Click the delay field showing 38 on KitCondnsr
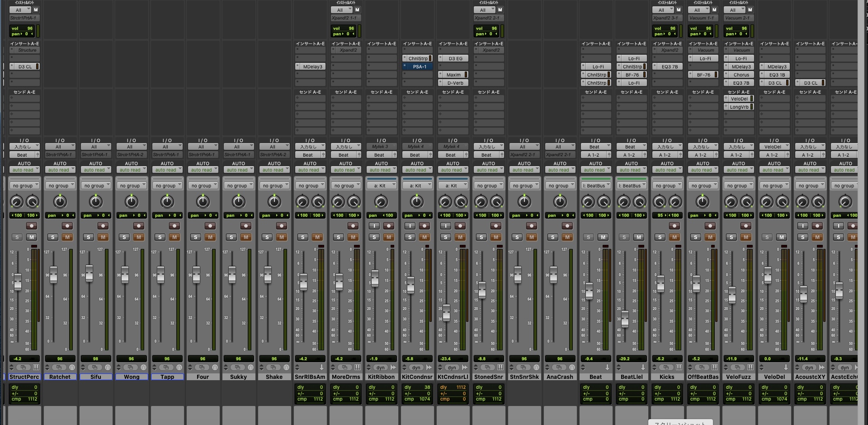 [417, 387]
